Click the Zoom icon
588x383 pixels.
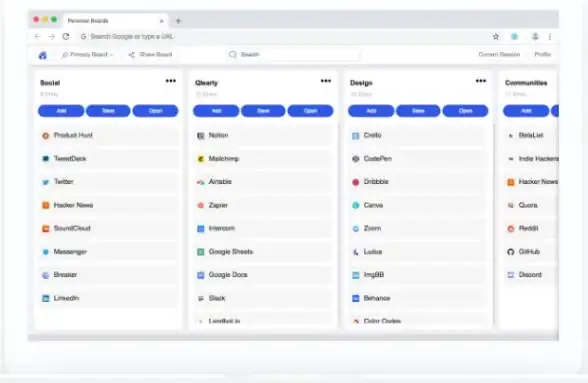[356, 229]
